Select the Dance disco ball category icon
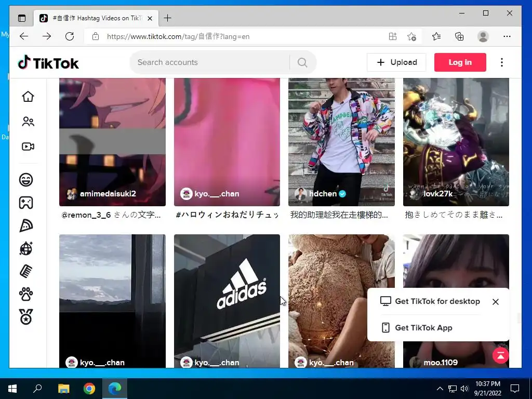Viewport: 532px width, 399px height. pos(26,249)
